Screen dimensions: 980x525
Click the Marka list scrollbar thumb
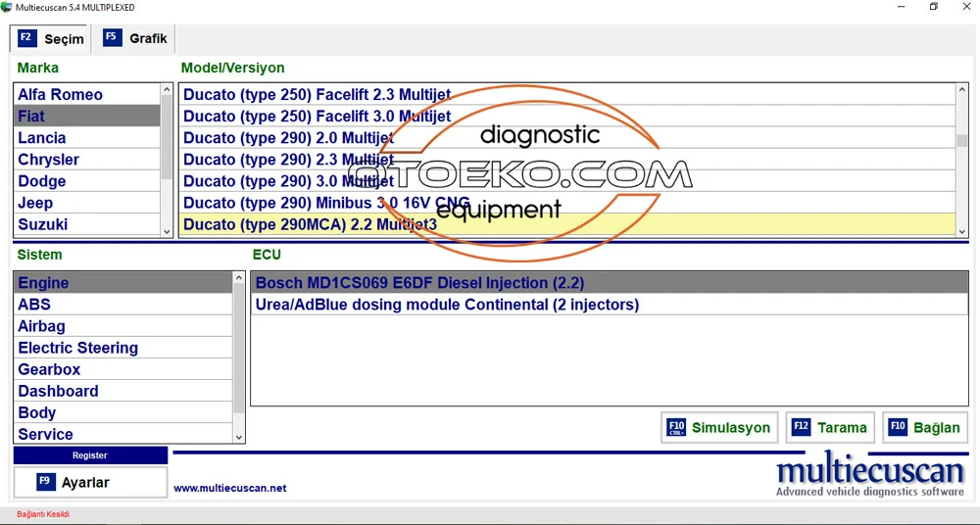167,137
